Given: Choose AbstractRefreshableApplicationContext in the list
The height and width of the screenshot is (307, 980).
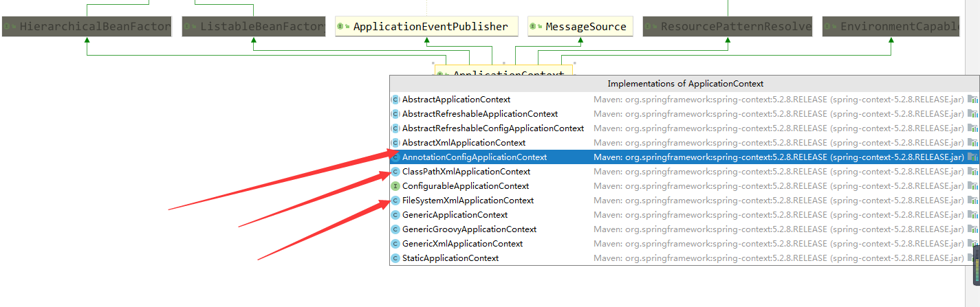Looking at the screenshot, I should coord(684,114).
